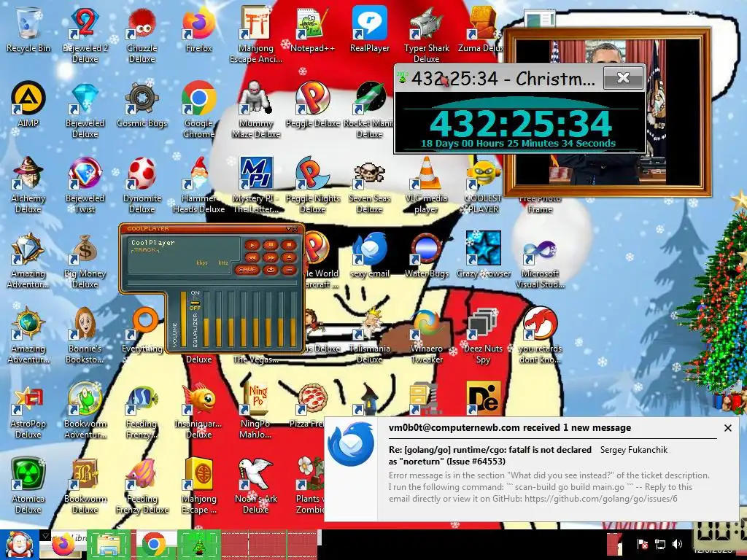This screenshot has height=560, width=747.
Task: Click Pause in CoolPlayer
Action: [x=270, y=245]
